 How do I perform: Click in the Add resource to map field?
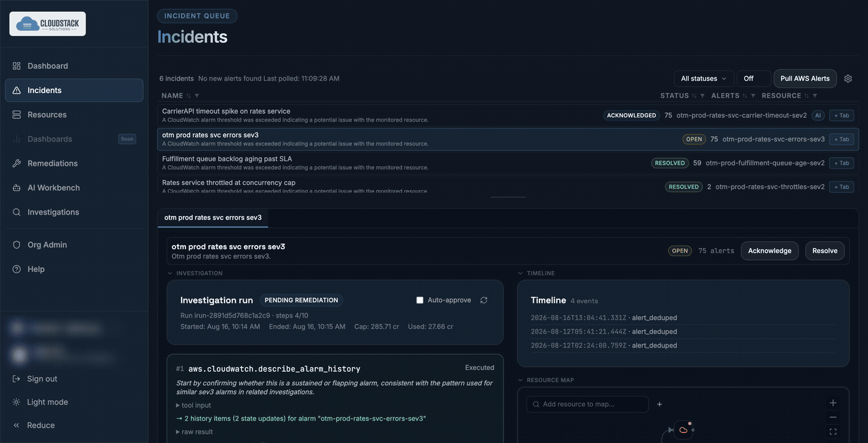click(x=587, y=405)
